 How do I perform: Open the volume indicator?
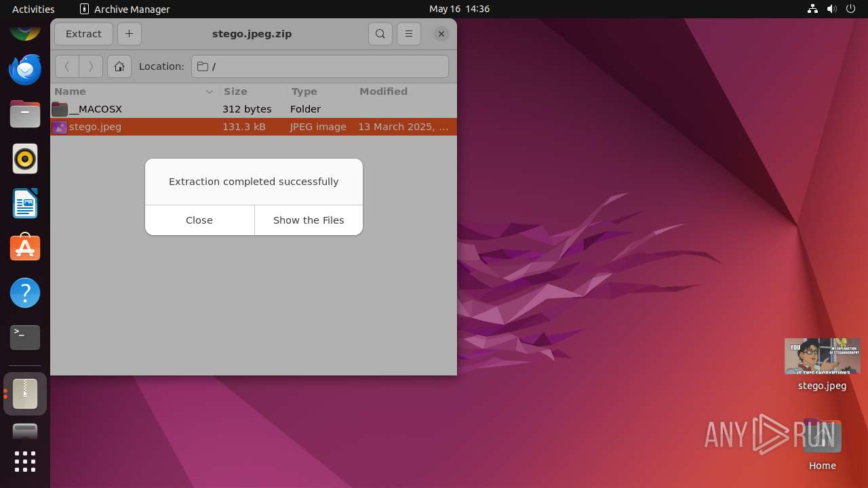(x=831, y=9)
